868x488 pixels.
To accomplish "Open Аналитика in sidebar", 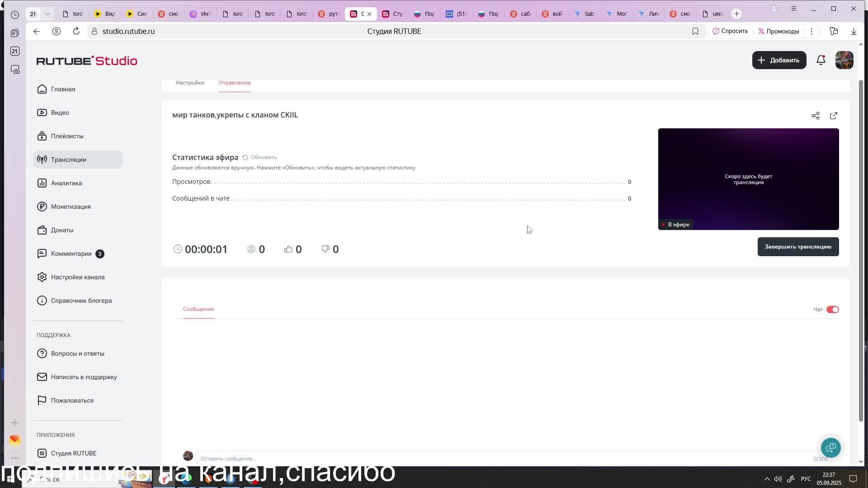I will [66, 183].
